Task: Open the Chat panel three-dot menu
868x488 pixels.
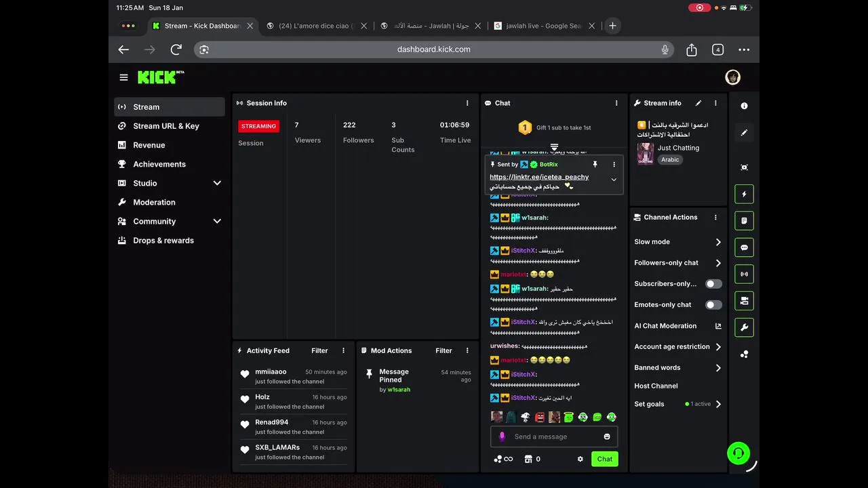Action: click(616, 103)
